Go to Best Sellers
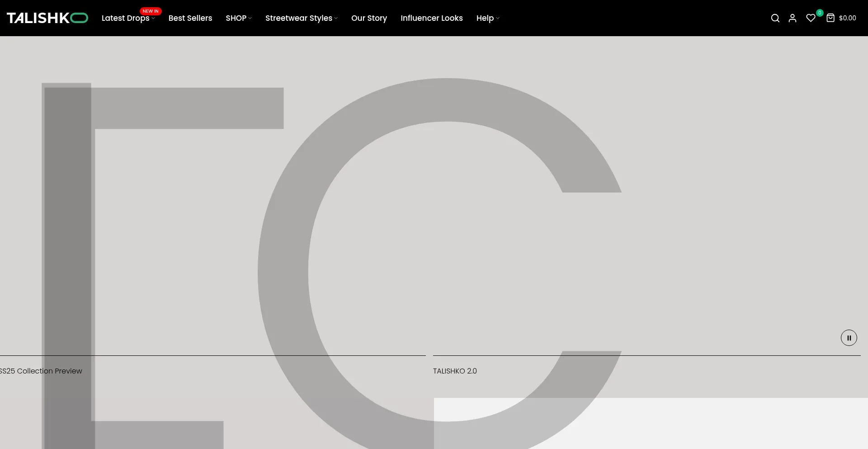868x449 pixels. 190,18
